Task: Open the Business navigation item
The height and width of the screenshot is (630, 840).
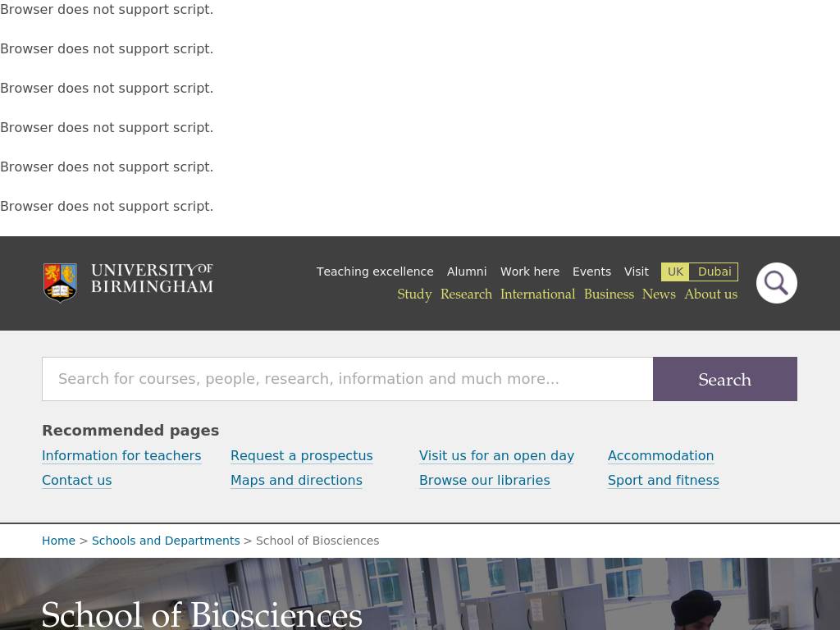Action: (609, 294)
